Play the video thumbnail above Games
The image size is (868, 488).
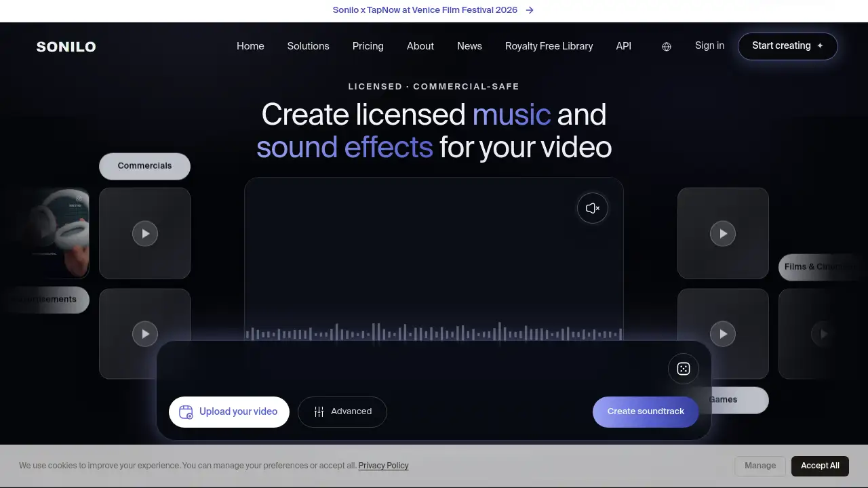click(x=723, y=333)
